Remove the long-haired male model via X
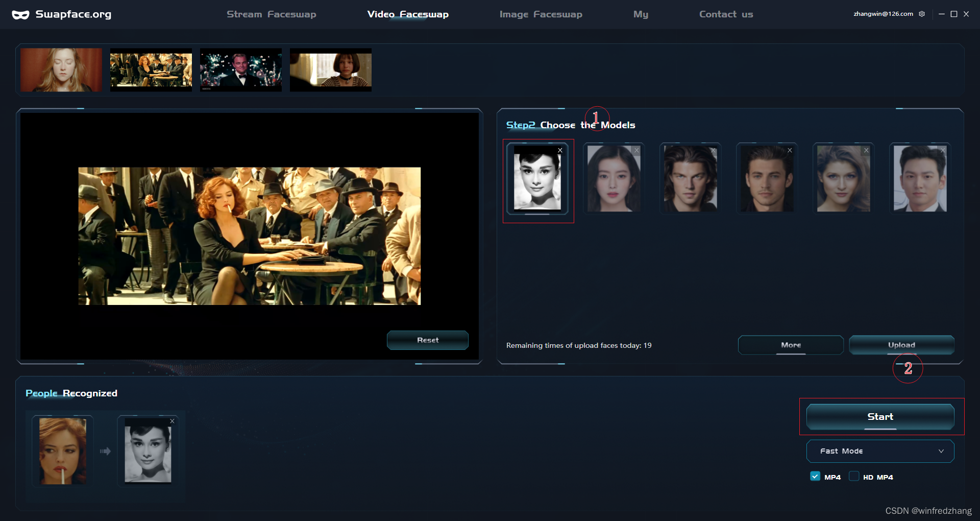 [x=713, y=150]
